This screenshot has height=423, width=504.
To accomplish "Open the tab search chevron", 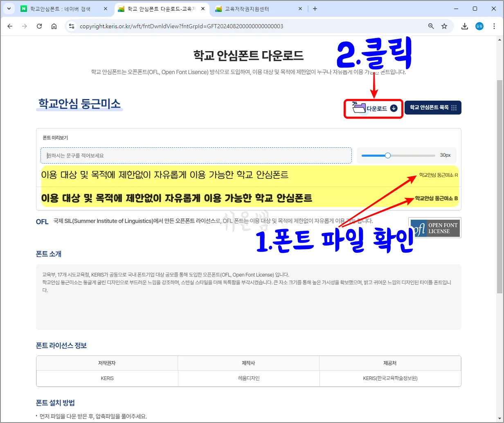I will click(x=9, y=8).
